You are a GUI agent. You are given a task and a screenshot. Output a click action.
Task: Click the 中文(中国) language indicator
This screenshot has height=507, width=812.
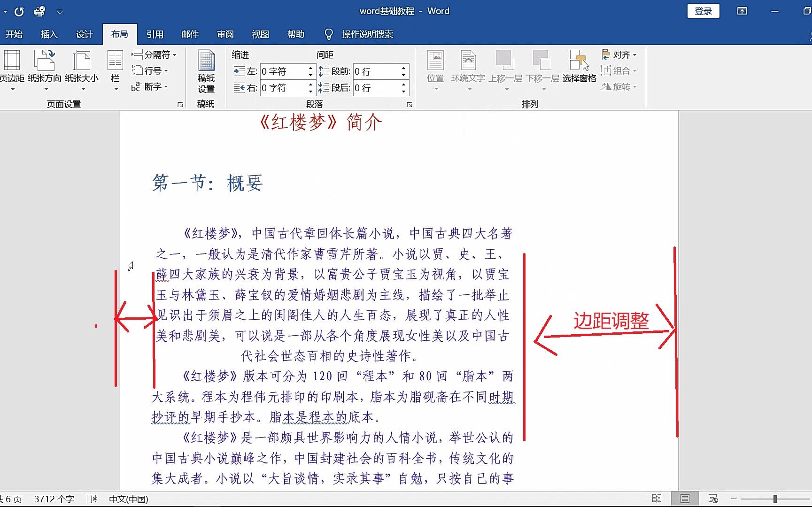pyautogui.click(x=128, y=499)
